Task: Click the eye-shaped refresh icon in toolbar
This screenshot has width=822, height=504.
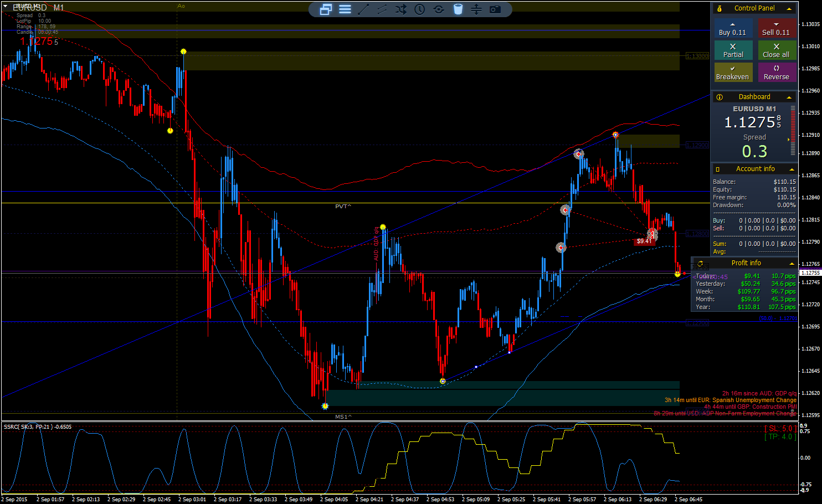Action: click(439, 9)
